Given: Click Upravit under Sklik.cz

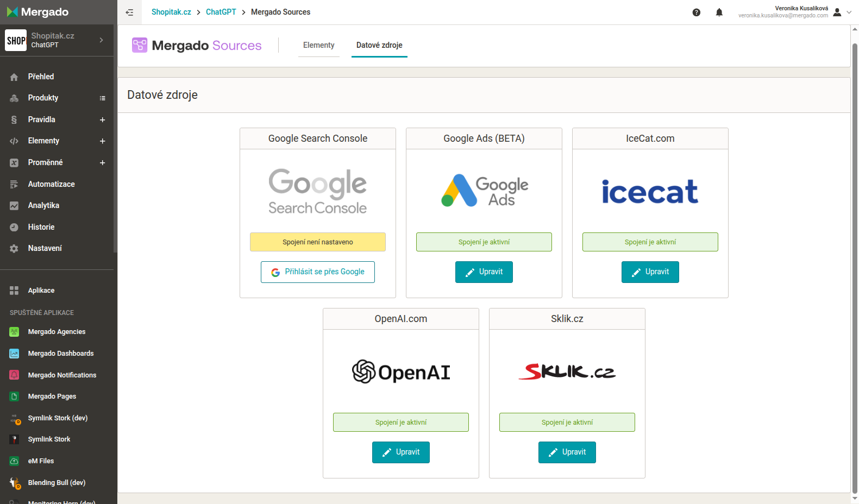Looking at the screenshot, I should (x=567, y=452).
